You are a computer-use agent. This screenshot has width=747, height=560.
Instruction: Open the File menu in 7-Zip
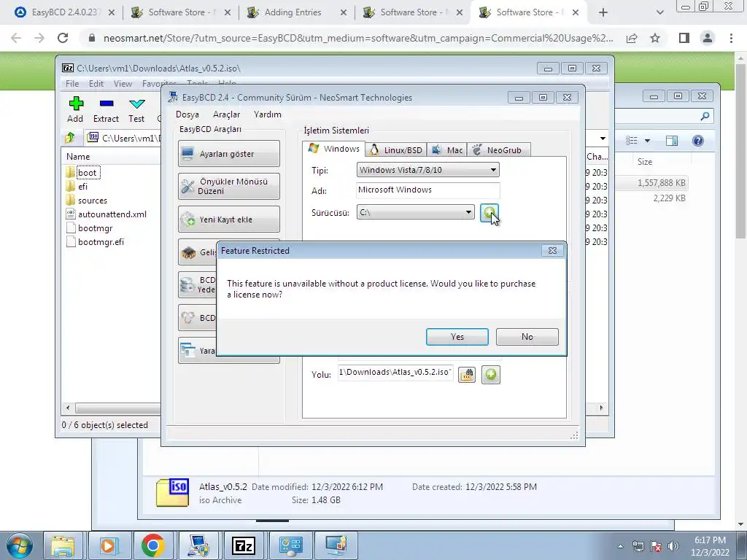tap(72, 84)
